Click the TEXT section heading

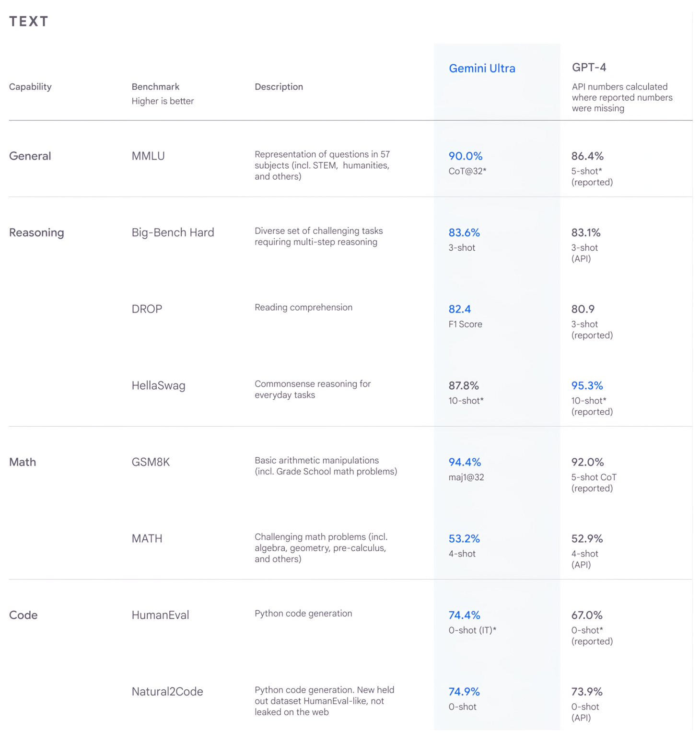[29, 22]
